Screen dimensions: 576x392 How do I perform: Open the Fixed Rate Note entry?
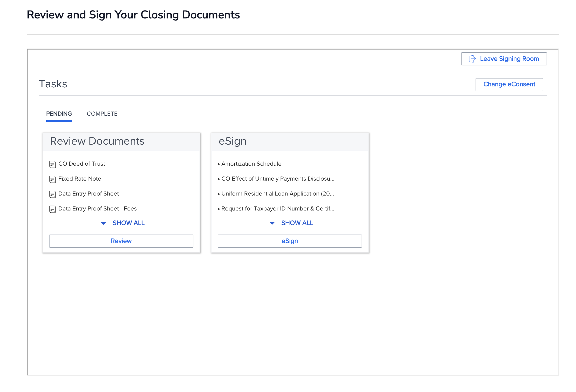click(x=80, y=178)
